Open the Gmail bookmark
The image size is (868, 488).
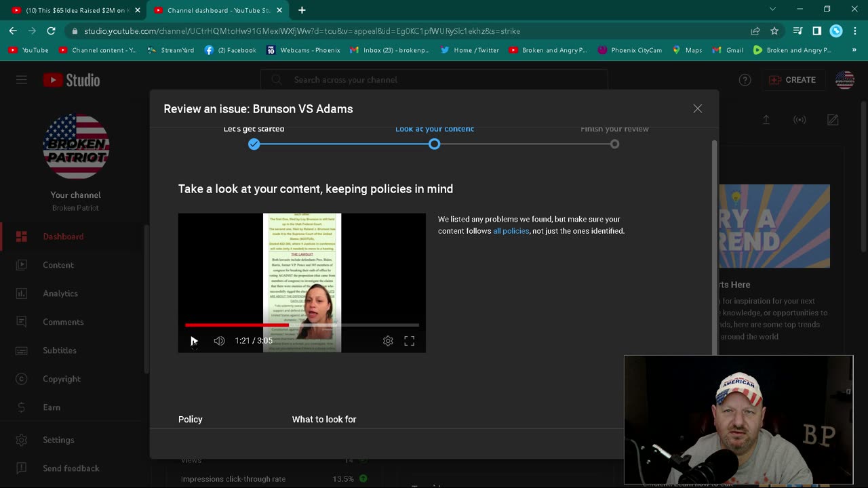point(728,50)
